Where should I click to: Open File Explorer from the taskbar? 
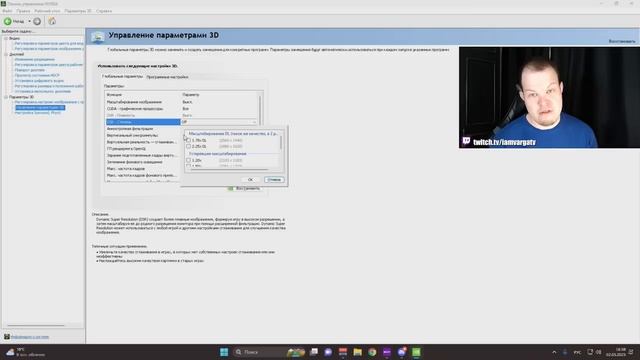tap(358, 352)
